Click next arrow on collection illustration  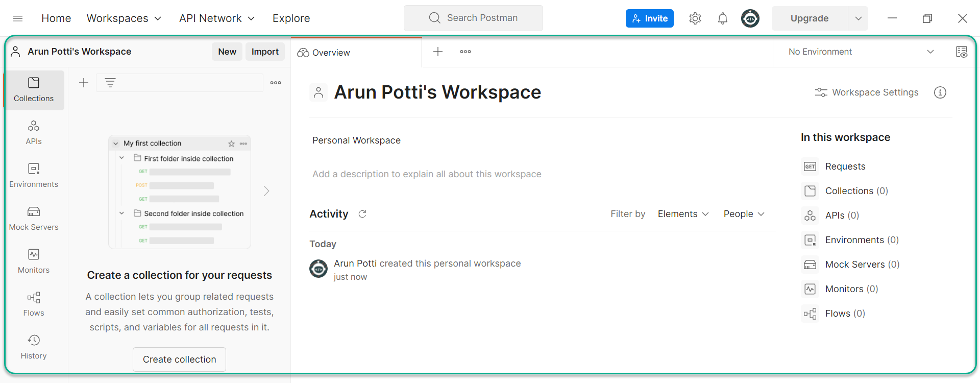pyautogui.click(x=266, y=191)
